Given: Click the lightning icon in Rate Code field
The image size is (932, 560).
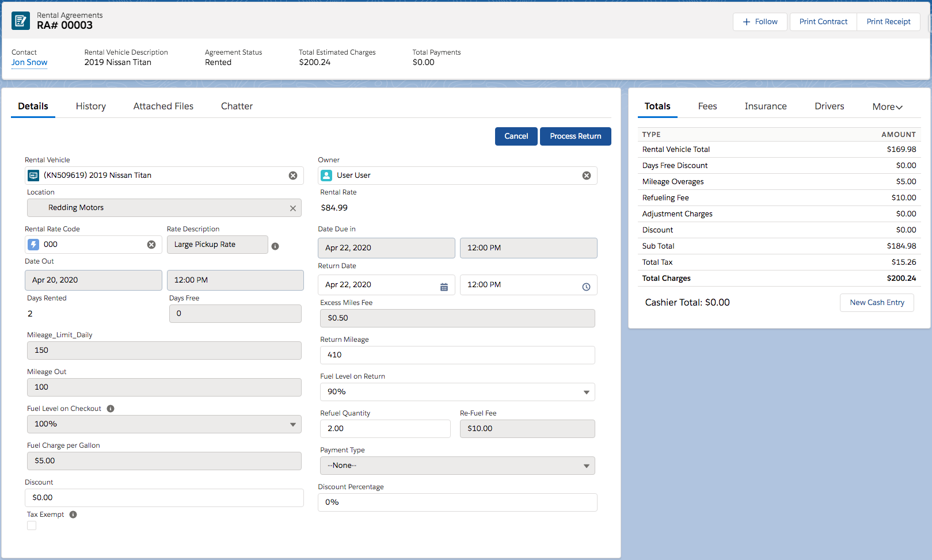Looking at the screenshot, I should pyautogui.click(x=33, y=245).
